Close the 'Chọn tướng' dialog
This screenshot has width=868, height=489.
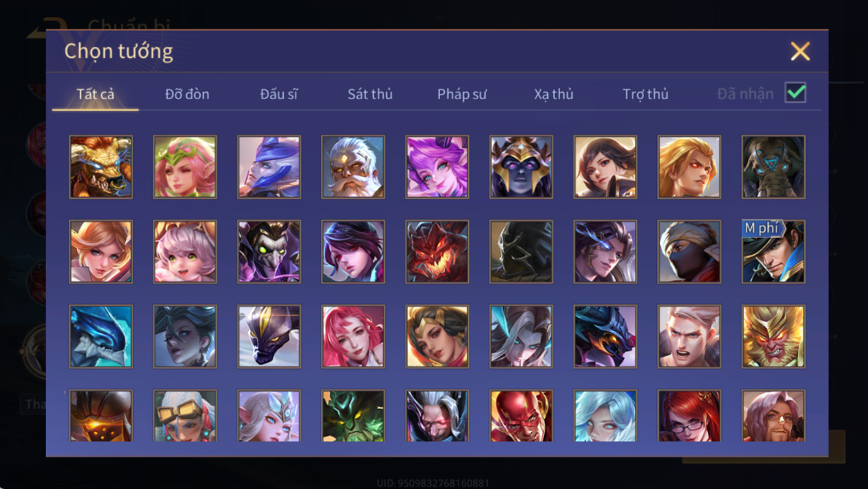800,52
